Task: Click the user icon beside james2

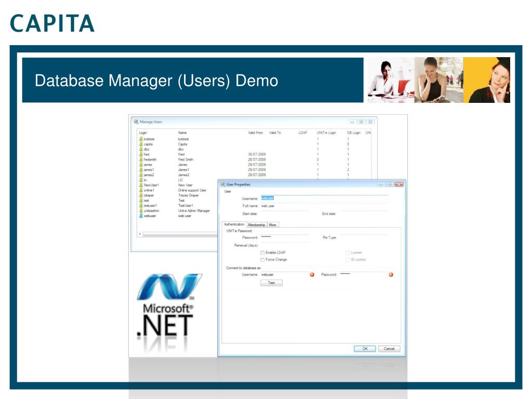Action: (x=141, y=175)
